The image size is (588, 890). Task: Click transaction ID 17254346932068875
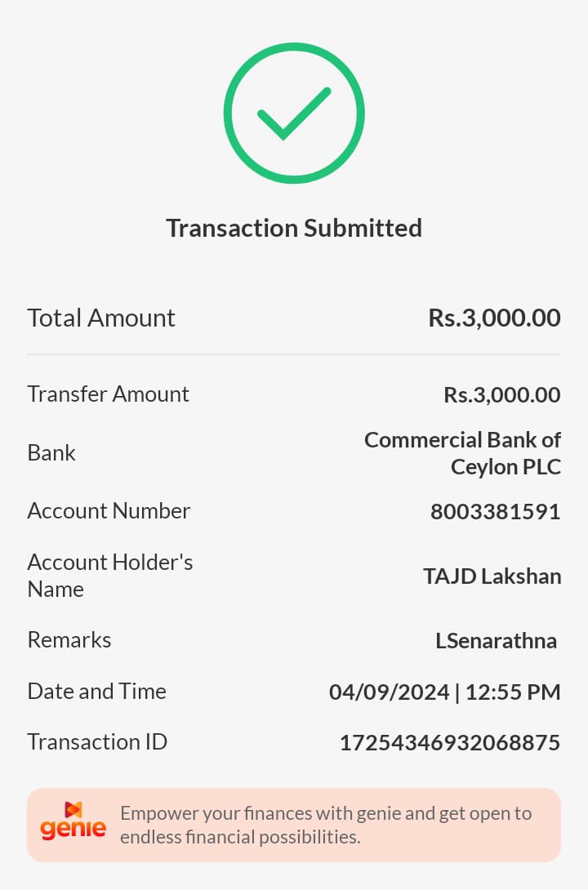click(x=449, y=743)
